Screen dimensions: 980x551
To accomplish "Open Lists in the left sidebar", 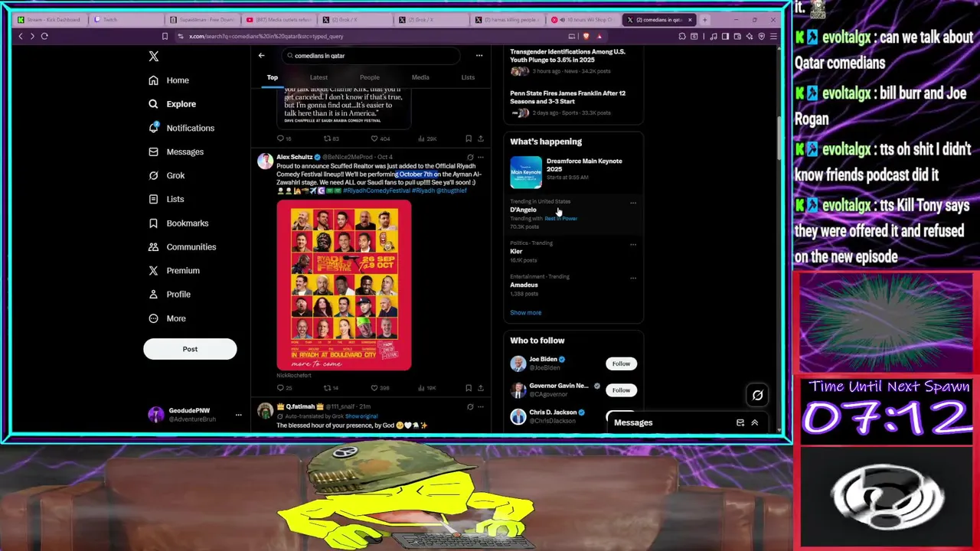I will (167, 199).
